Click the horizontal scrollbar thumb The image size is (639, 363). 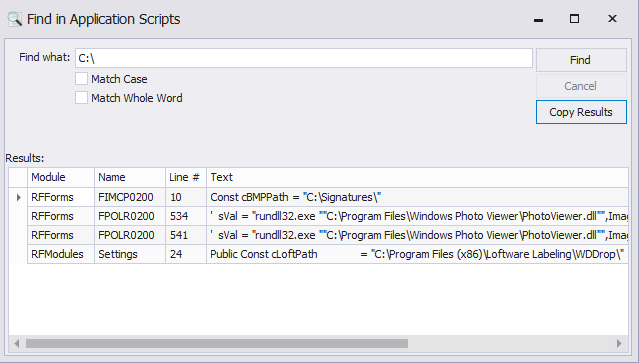(x=217, y=343)
